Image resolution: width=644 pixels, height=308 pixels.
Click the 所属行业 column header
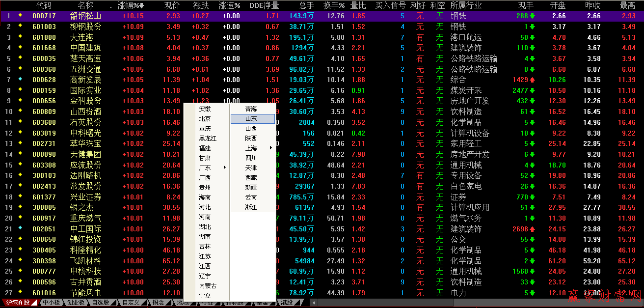[x=466, y=6]
